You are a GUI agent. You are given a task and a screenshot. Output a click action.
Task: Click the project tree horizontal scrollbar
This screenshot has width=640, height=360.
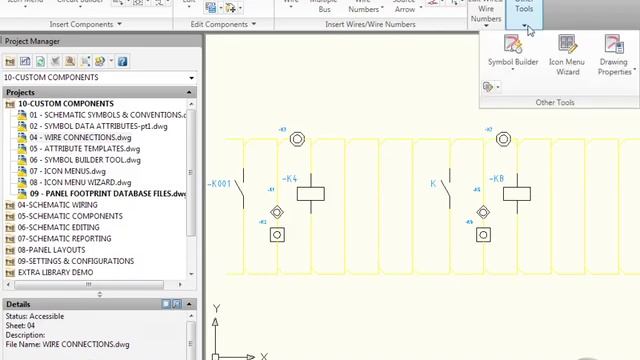tap(89, 284)
